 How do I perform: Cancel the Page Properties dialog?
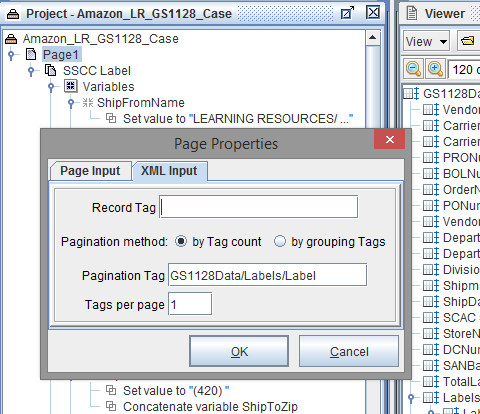349,351
